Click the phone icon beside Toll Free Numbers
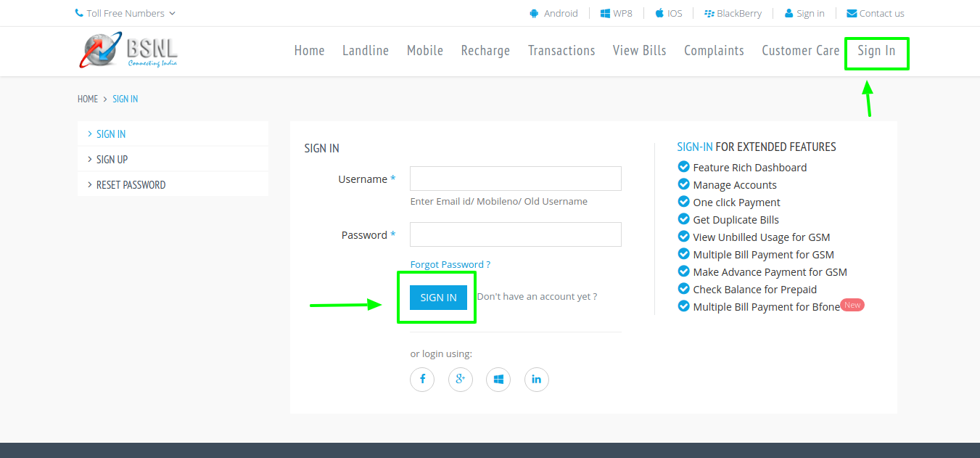Screen dimensions: 980x458 coord(79,13)
